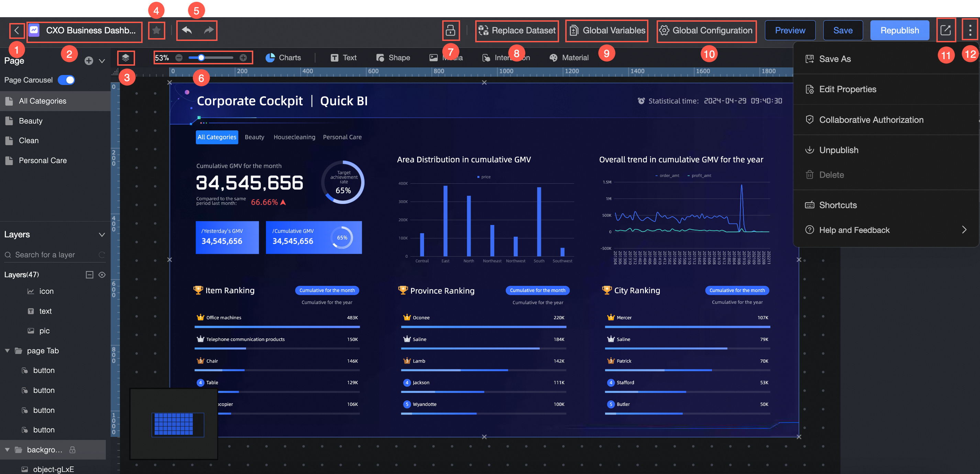Click the back arrow icon
980x474 pixels.
(x=16, y=31)
